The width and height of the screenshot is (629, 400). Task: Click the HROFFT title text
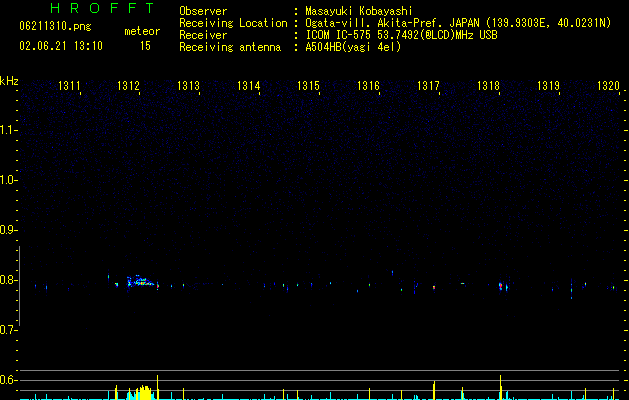(103, 8)
